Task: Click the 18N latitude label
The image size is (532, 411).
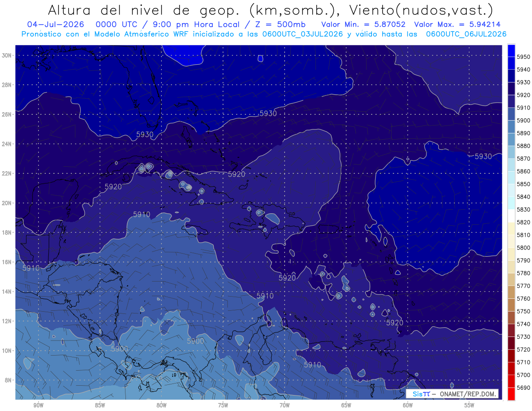Action: tap(7, 233)
